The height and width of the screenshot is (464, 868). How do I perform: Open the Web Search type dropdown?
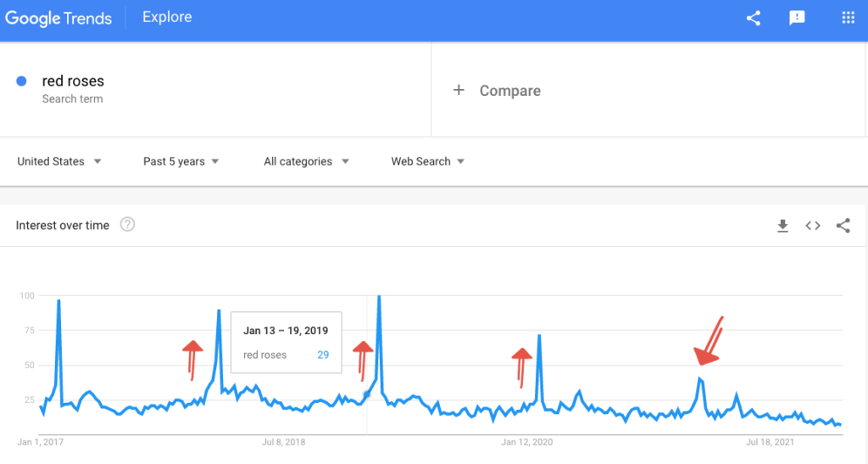427,161
